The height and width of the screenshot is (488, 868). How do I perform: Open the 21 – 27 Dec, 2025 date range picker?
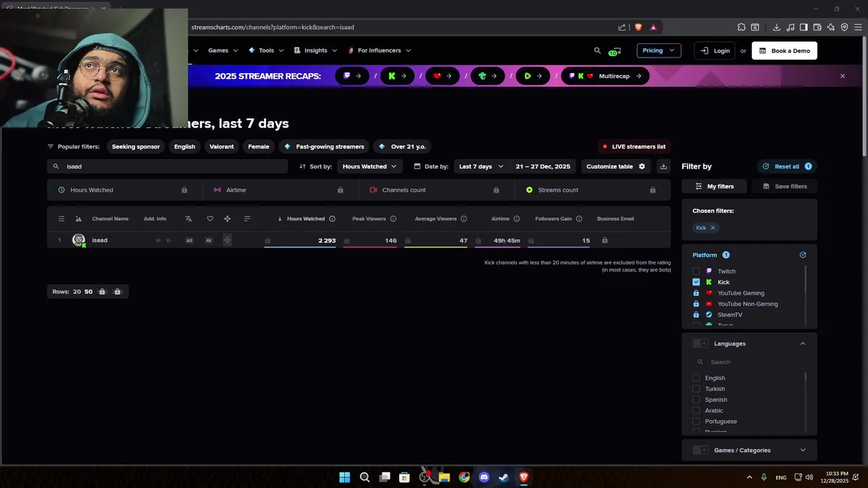click(x=542, y=166)
